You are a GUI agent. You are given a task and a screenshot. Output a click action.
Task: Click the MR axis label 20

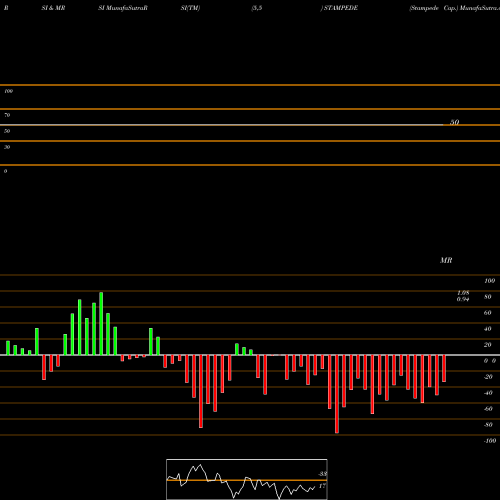(x=488, y=345)
